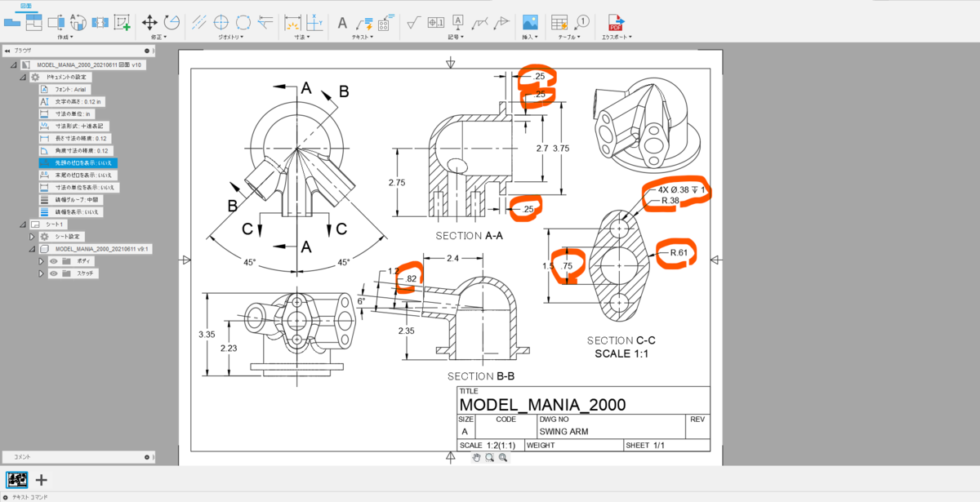The height and width of the screenshot is (502, 980).
Task: Open the 寸法 dropdown menu
Action: click(x=303, y=37)
